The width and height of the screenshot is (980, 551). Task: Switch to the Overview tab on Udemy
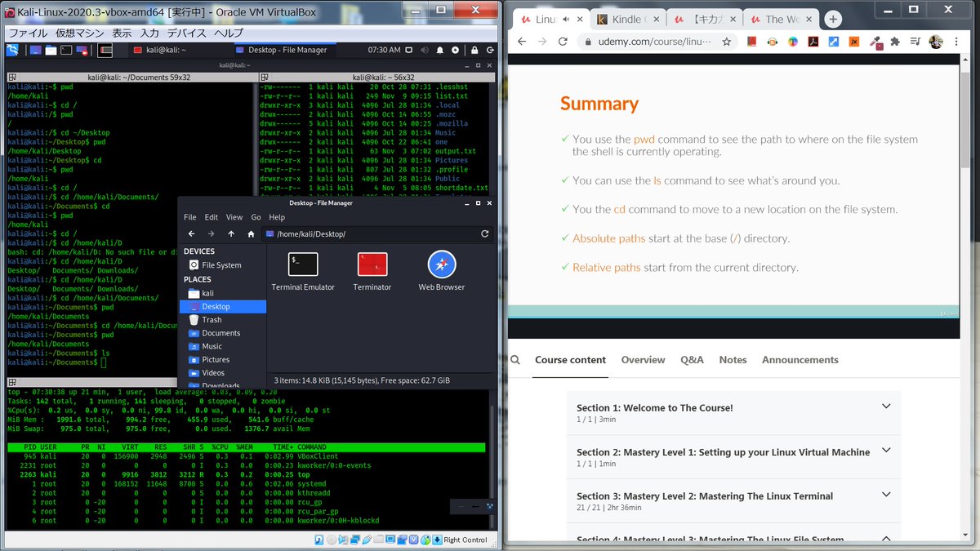pyautogui.click(x=643, y=359)
